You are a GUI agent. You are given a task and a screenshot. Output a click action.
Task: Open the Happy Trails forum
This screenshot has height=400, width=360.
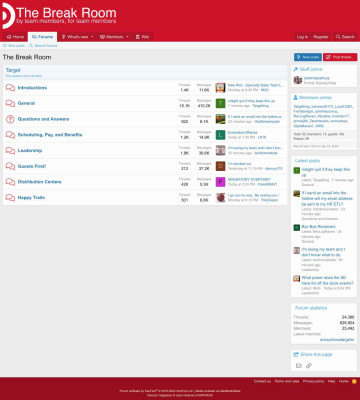[31, 197]
